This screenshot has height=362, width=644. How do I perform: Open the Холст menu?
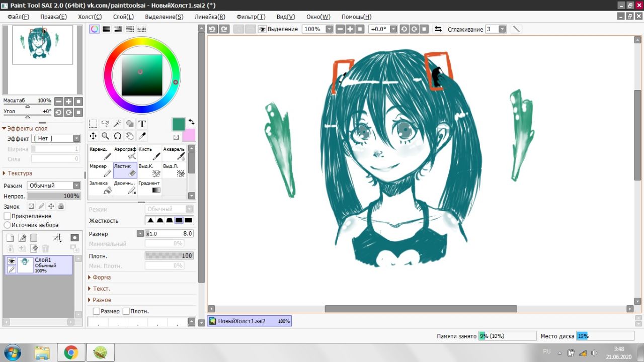(90, 17)
